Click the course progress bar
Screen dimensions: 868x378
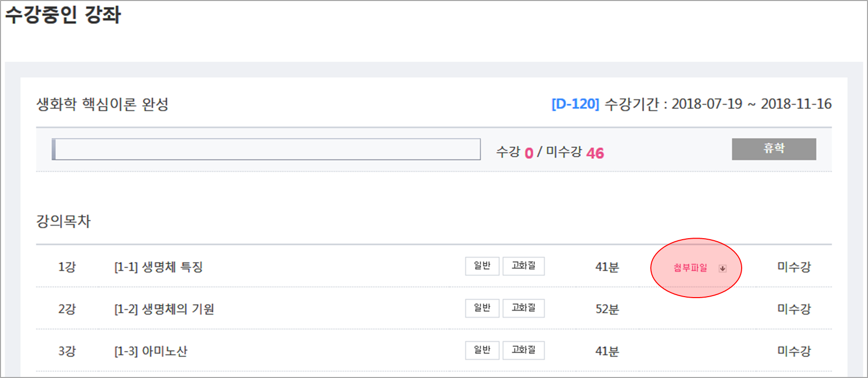tap(266, 149)
